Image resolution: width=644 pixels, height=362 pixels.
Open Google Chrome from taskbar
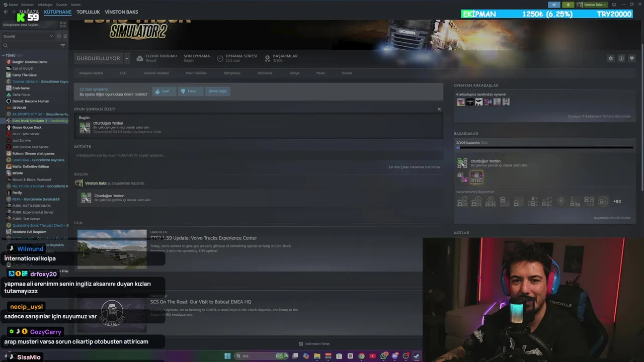coord(361,356)
